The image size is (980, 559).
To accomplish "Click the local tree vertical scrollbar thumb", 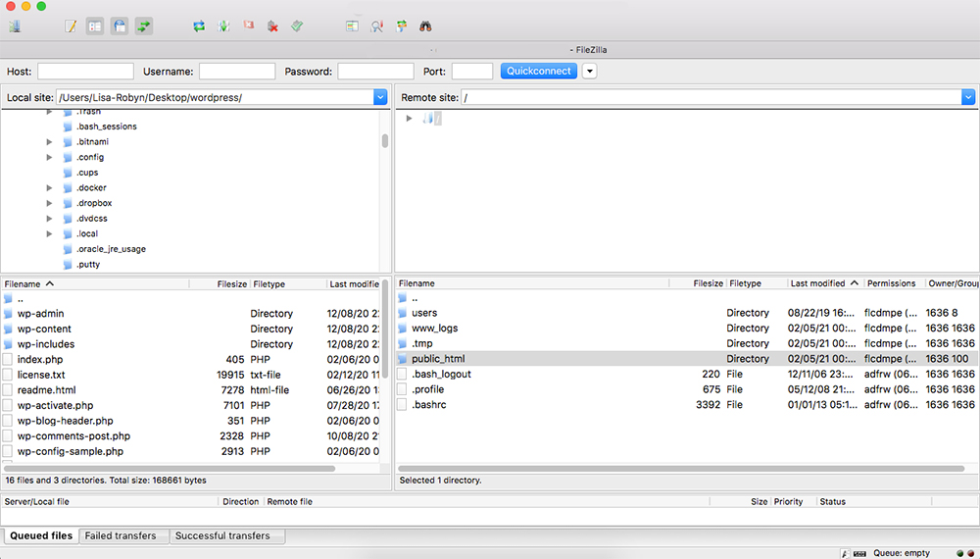I will click(x=385, y=141).
